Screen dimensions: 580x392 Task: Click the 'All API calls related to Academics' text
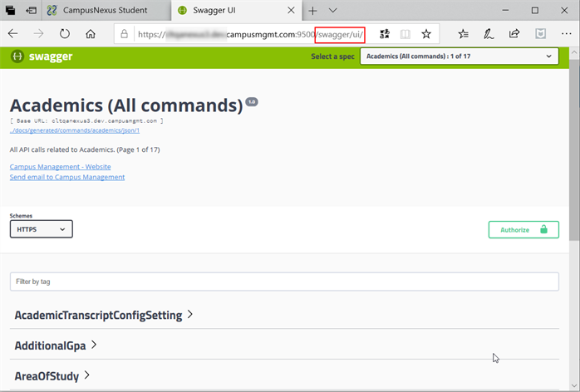(85, 149)
